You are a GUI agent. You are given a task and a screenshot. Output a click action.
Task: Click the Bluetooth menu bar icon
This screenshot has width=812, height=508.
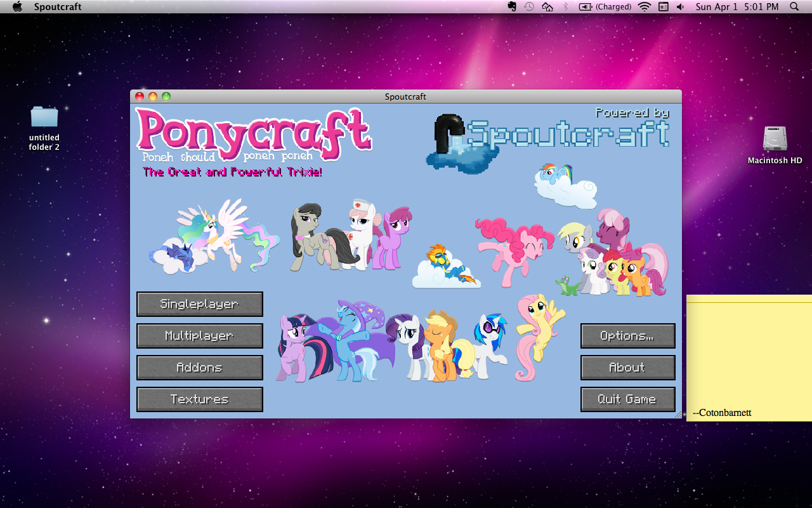(x=565, y=7)
